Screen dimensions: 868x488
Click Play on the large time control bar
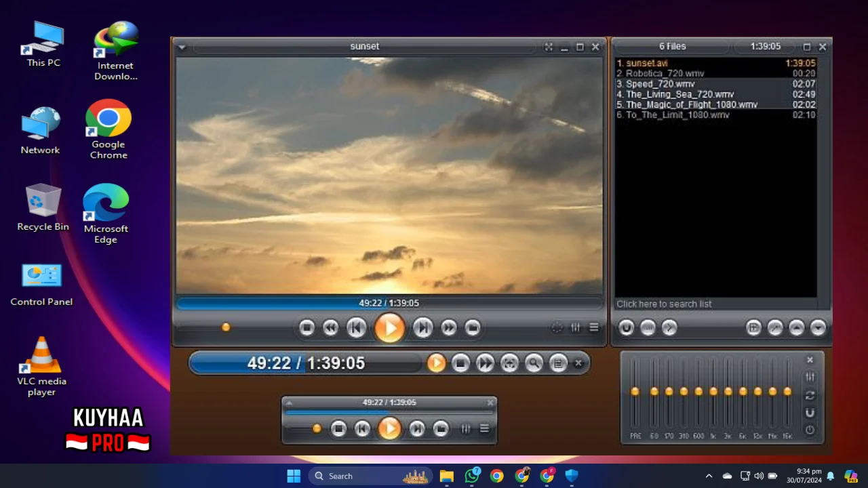436,363
